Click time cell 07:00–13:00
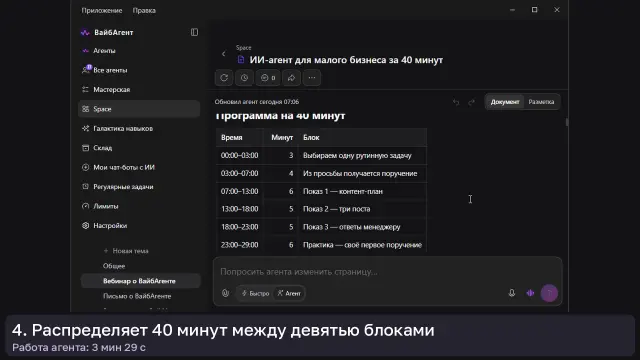The width and height of the screenshot is (640, 360). click(x=240, y=191)
